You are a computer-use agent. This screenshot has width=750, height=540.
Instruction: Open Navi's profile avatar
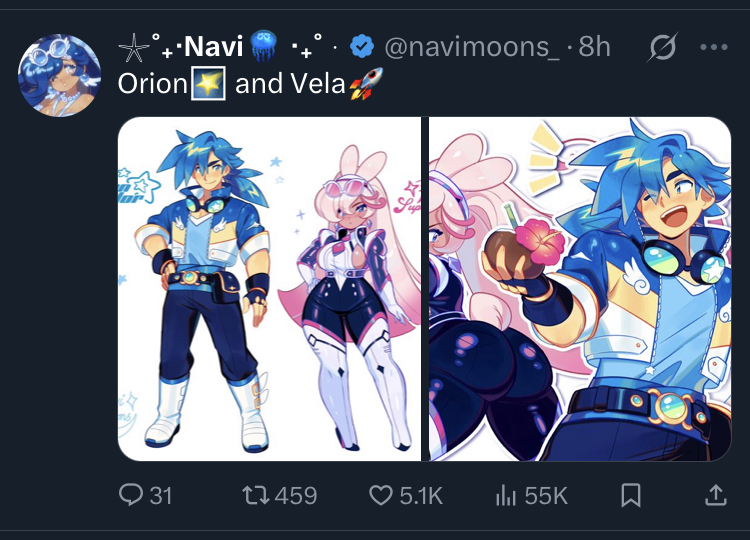[x=59, y=75]
